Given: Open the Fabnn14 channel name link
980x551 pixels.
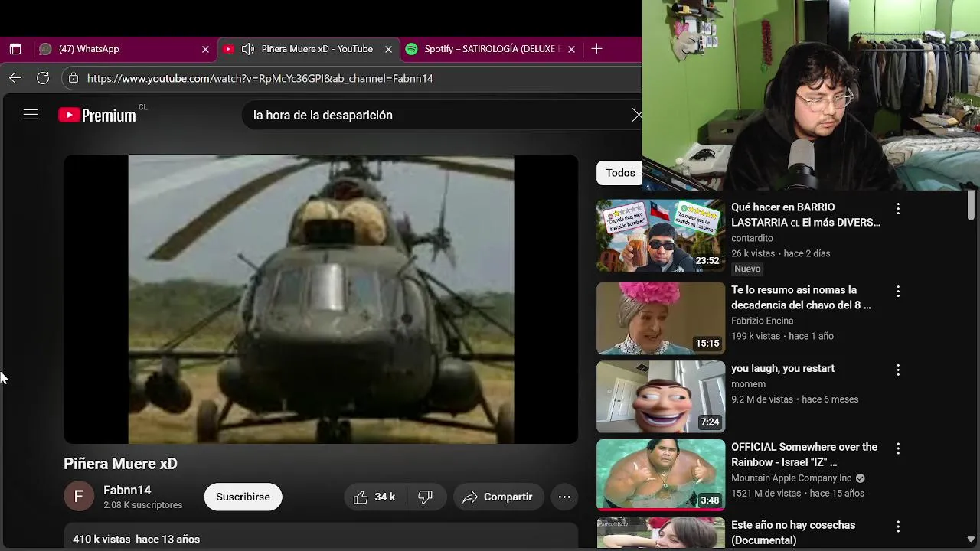Looking at the screenshot, I should click(127, 490).
